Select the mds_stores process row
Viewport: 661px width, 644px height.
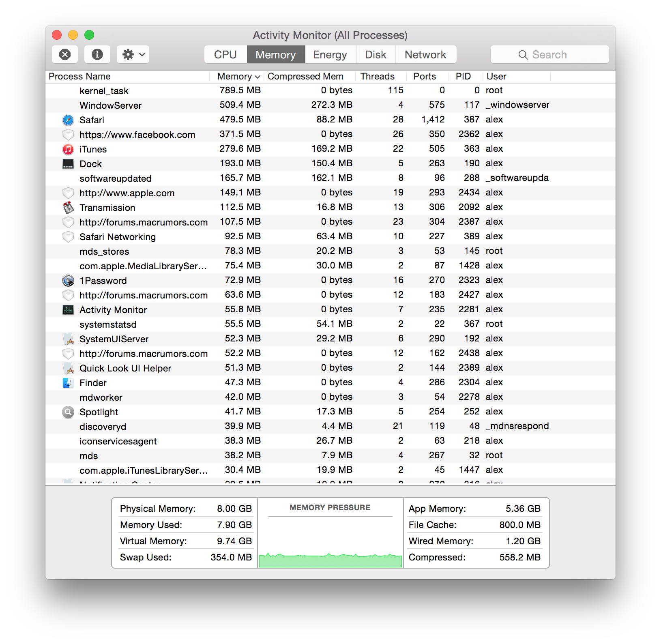pos(330,251)
